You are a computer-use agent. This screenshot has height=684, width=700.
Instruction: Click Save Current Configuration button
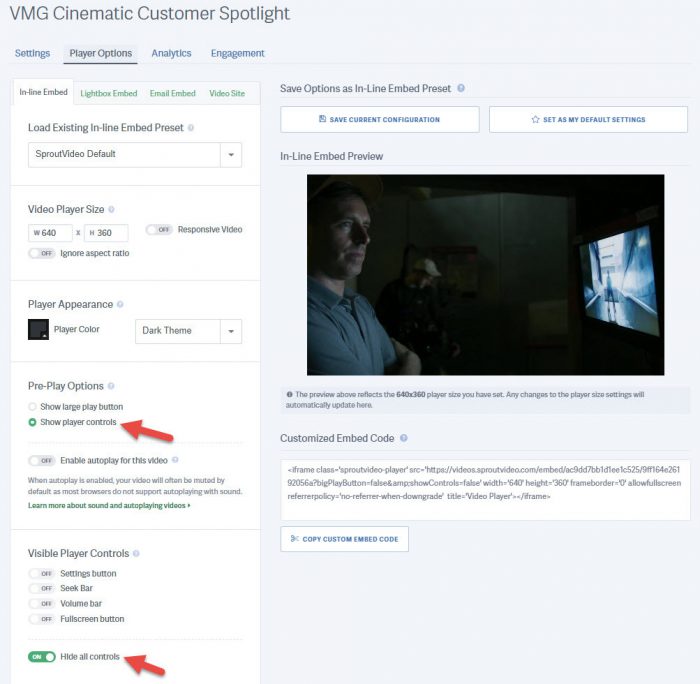point(379,120)
